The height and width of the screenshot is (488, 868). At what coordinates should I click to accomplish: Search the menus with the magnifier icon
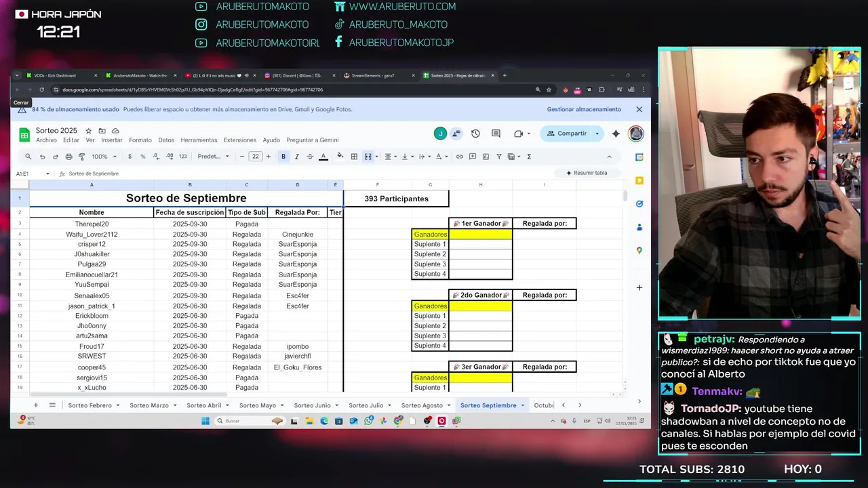pos(28,157)
